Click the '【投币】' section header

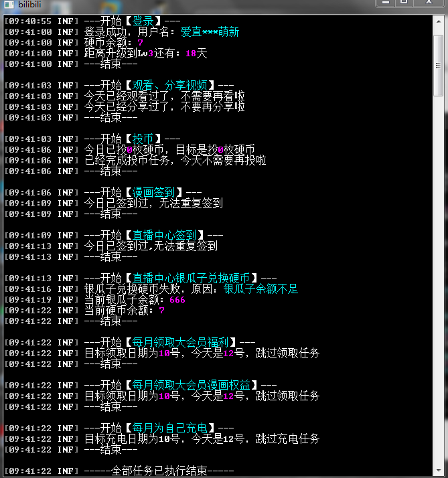[143, 139]
